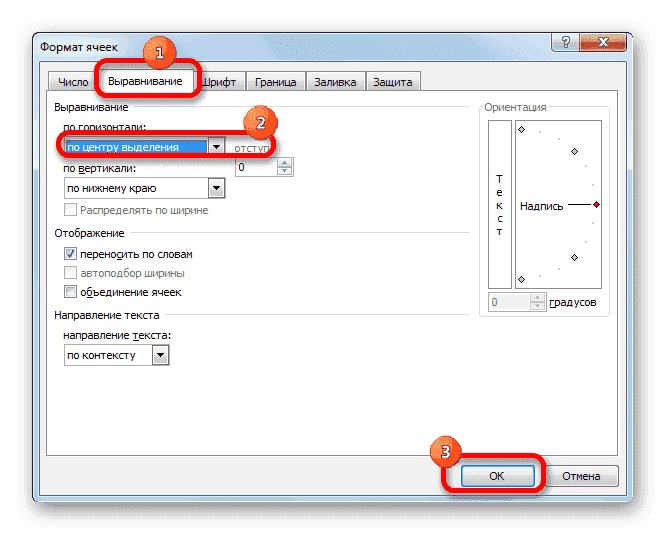The width and height of the screenshot is (666, 535).
Task: Enable 'объединение ячеек' checkbox
Action: [71, 292]
